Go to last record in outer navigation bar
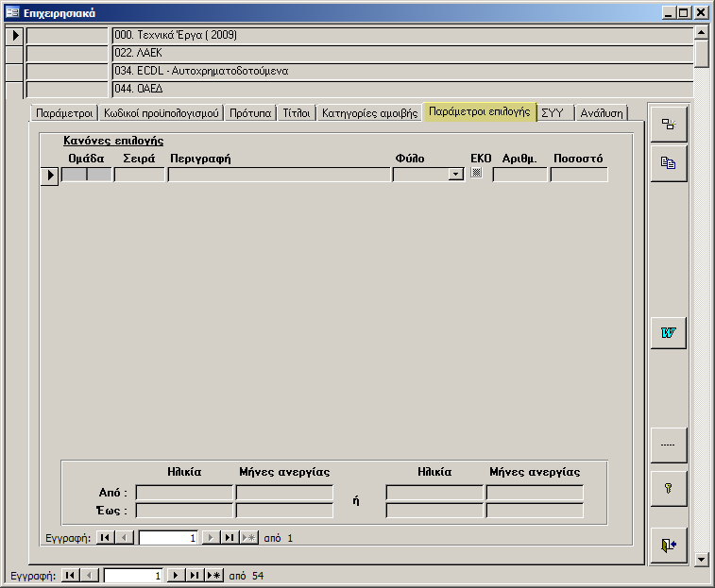The width and height of the screenshot is (715, 588). pos(195,575)
